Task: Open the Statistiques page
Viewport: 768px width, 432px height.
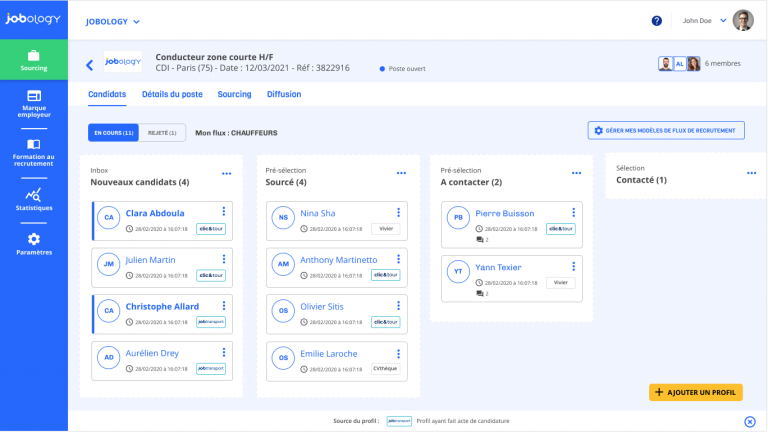Action: pos(34,199)
